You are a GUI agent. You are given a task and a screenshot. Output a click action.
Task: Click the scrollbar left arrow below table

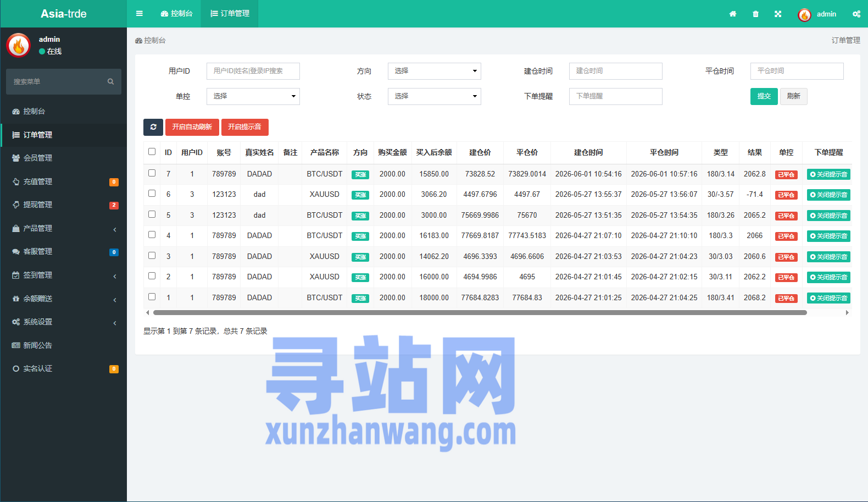(x=147, y=312)
